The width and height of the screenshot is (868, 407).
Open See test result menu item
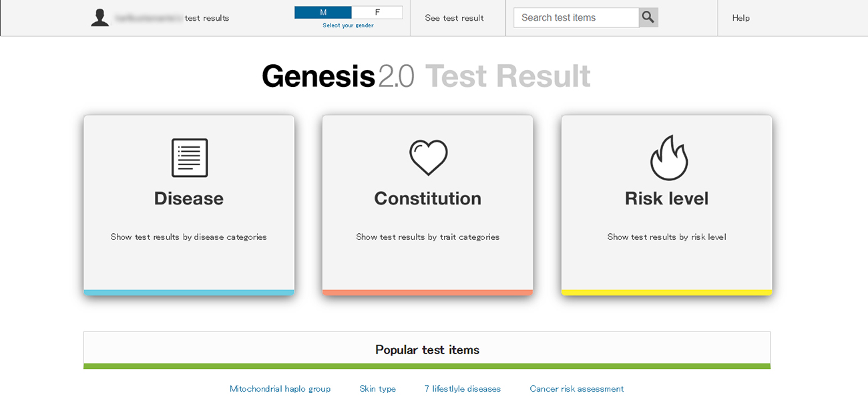point(455,18)
